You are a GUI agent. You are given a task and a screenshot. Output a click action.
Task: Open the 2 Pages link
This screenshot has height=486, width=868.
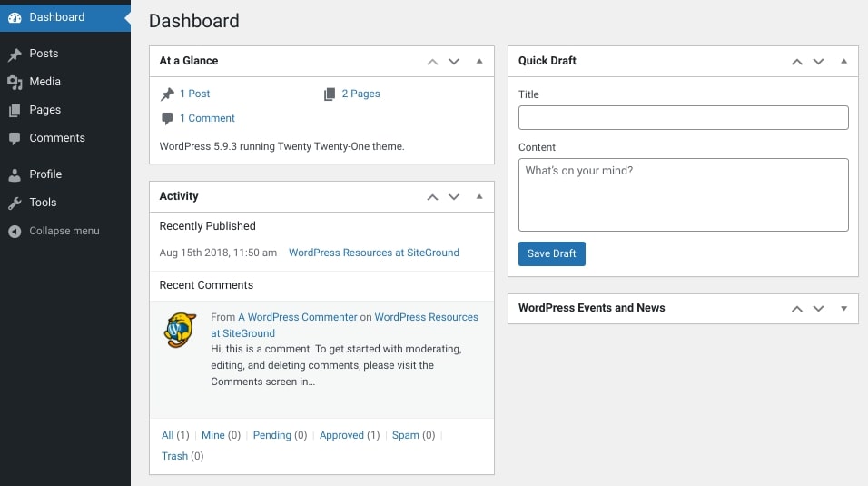coord(360,94)
